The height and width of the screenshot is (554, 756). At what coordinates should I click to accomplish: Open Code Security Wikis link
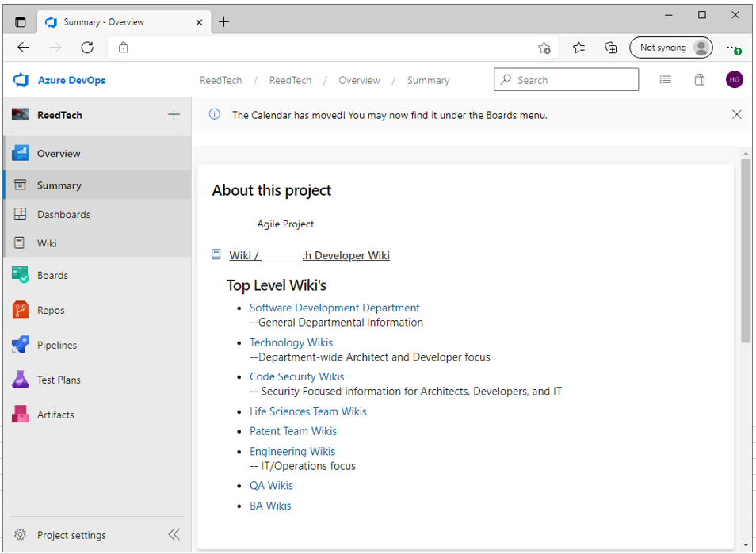pos(296,376)
